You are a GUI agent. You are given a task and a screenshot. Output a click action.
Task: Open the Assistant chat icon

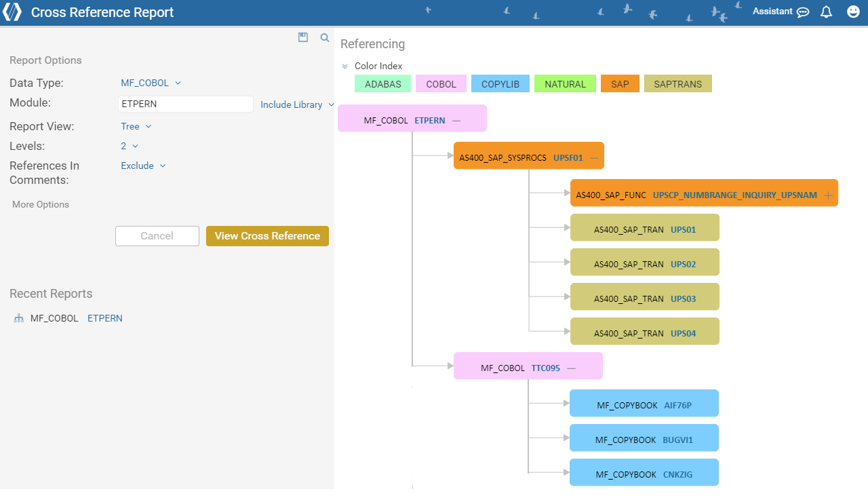[803, 12]
